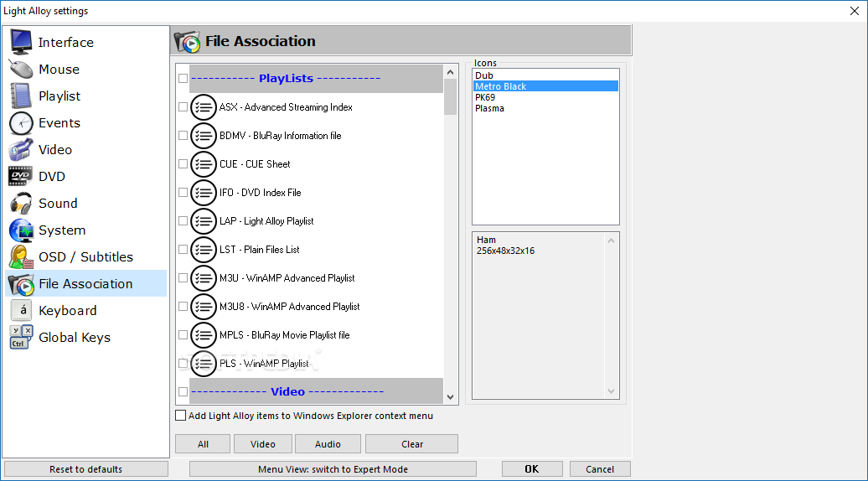Click the M3U8 playlist format icon

pos(203,307)
